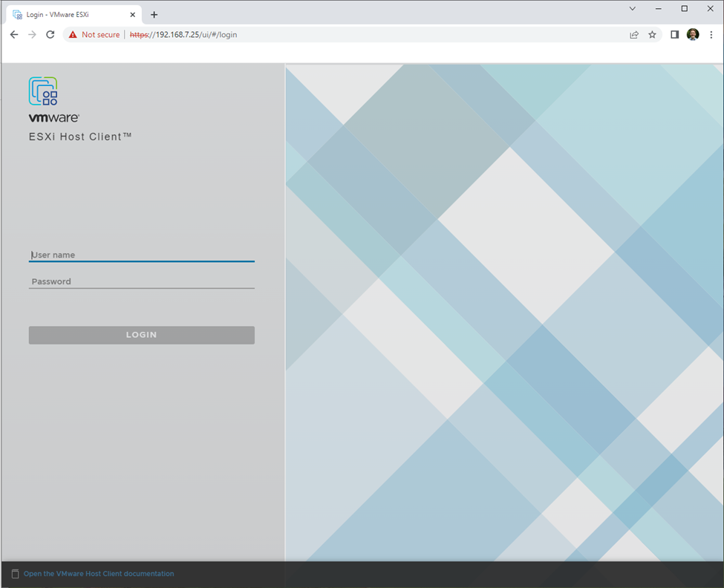This screenshot has width=724, height=588.
Task: Bookmark this page with the star icon
Action: tap(652, 35)
